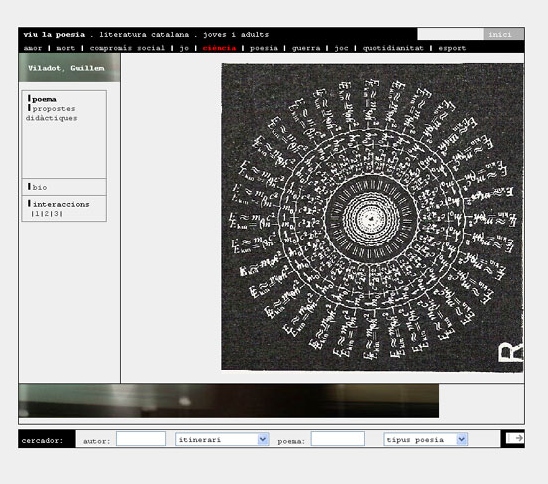The image size is (548, 484).
Task: Open interaction number 1
Action: pyautogui.click(x=38, y=214)
